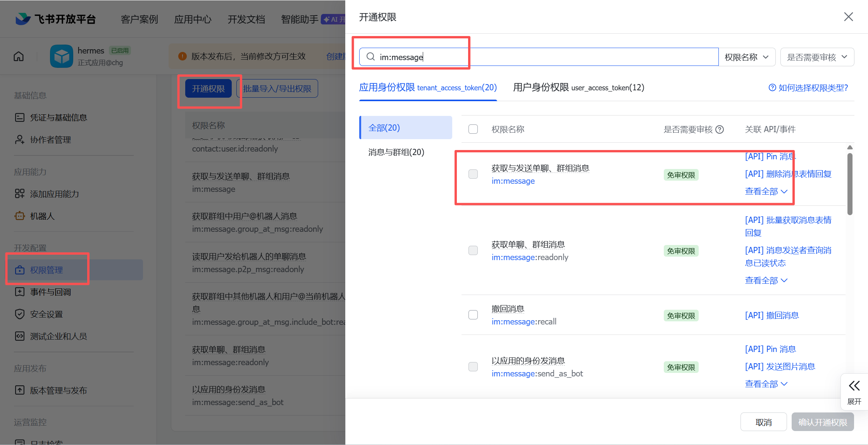Click the robot icon beside 机器人

tap(19, 216)
